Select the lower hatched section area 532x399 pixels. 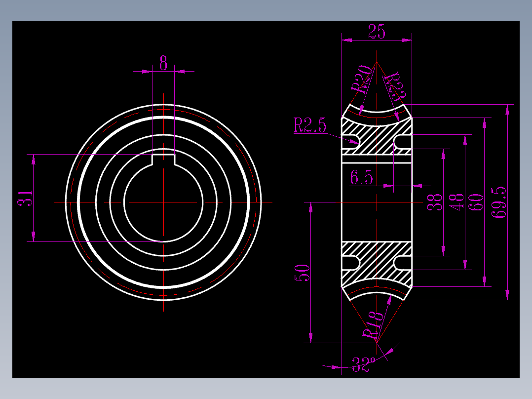tap(377, 265)
